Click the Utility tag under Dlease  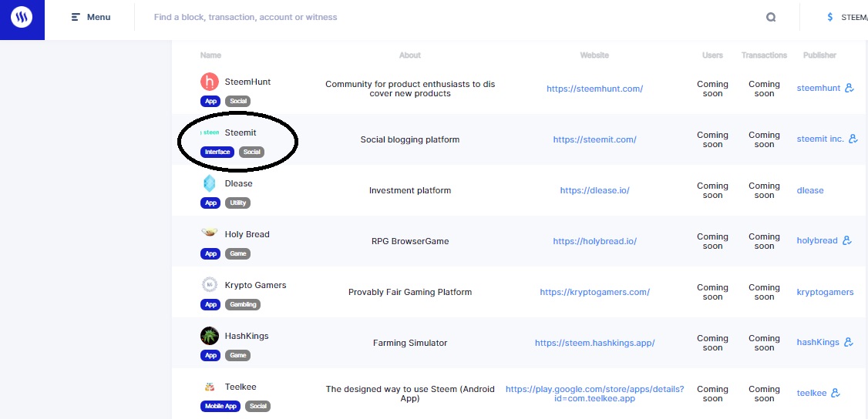coord(237,203)
